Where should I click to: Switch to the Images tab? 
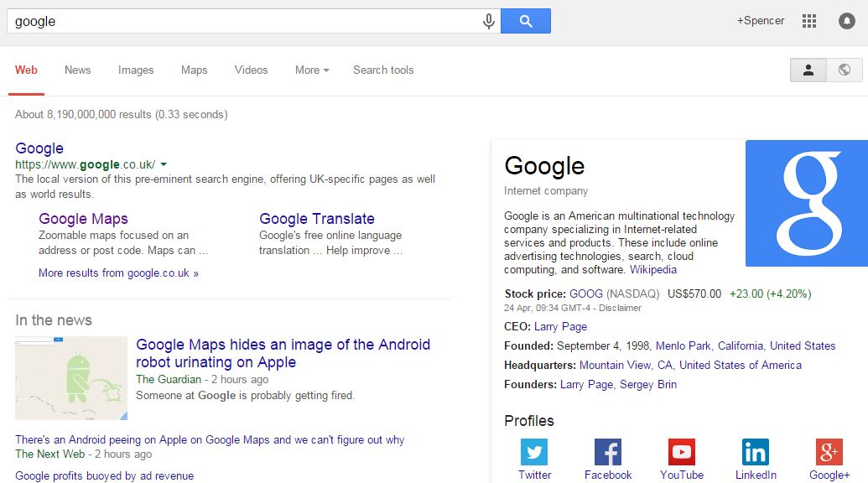pos(136,70)
